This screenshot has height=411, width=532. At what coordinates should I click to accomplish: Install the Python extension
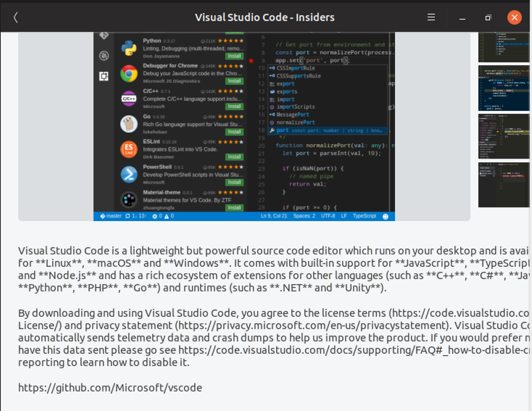click(x=234, y=56)
